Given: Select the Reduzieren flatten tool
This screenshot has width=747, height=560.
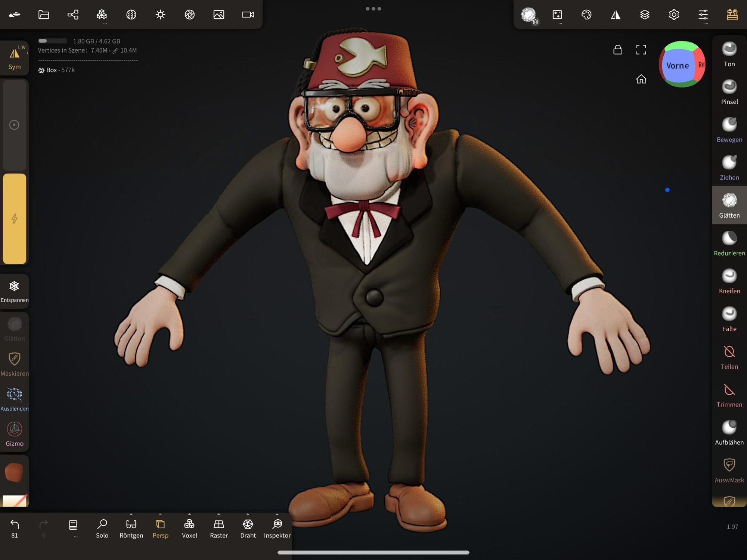Looking at the screenshot, I should click(x=729, y=243).
